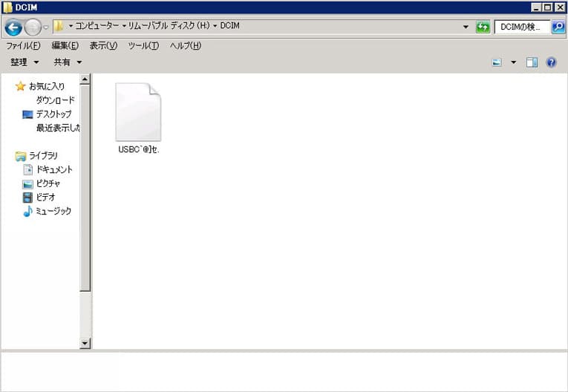Screen dimensions: 568x392
Task: Expand the view options dropdown arrow
Action: click(x=513, y=62)
